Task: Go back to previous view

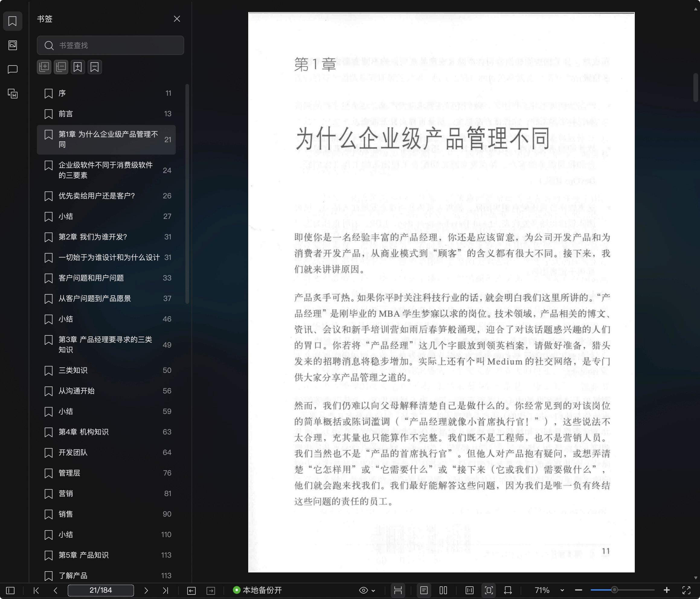Action: [x=191, y=590]
